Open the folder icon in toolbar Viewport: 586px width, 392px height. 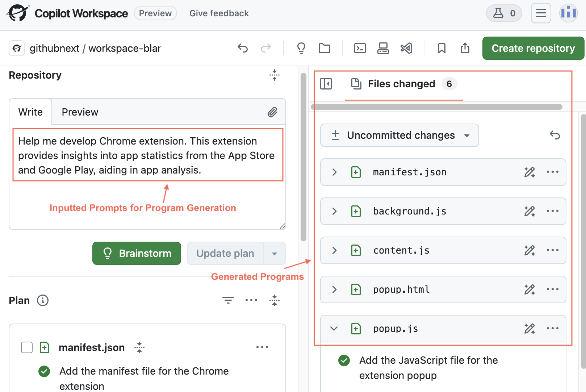pyautogui.click(x=324, y=48)
